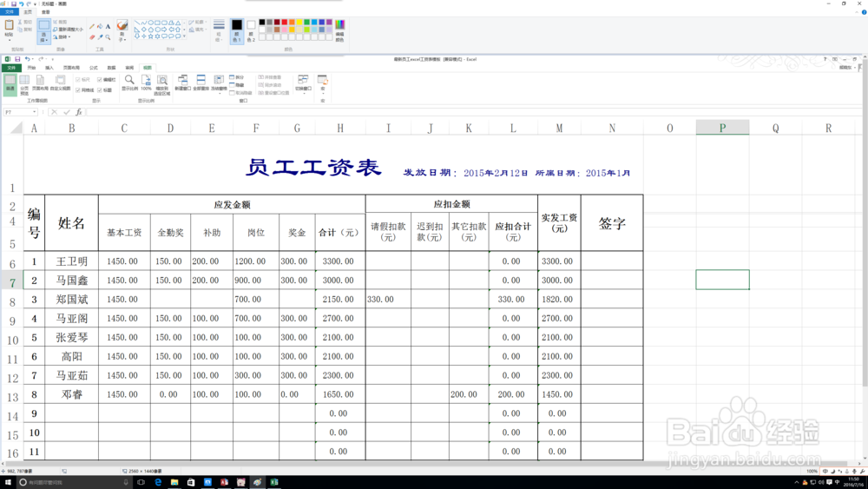Switch to the Page Layout tab in Excel
The width and height of the screenshot is (868, 489).
(x=71, y=68)
